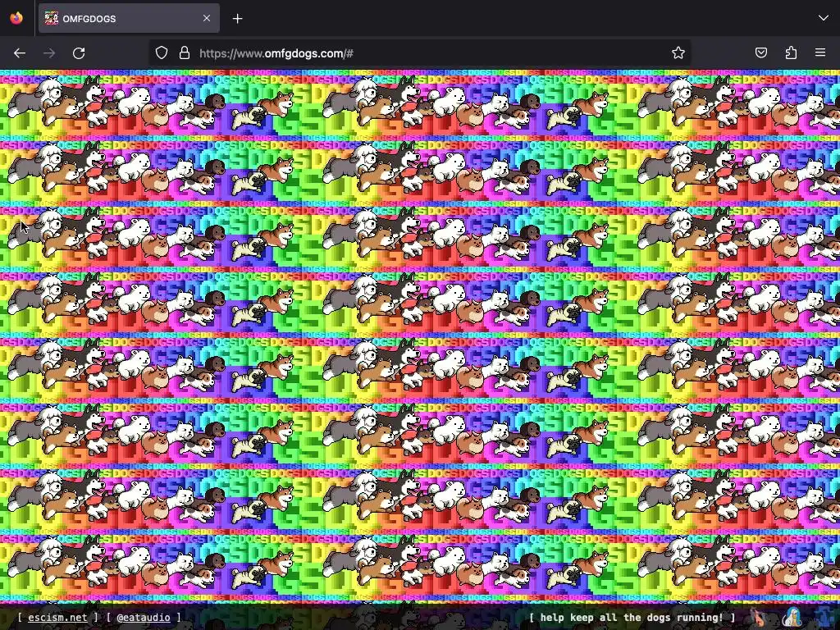Close the OMFGDOGS tab

point(207,18)
